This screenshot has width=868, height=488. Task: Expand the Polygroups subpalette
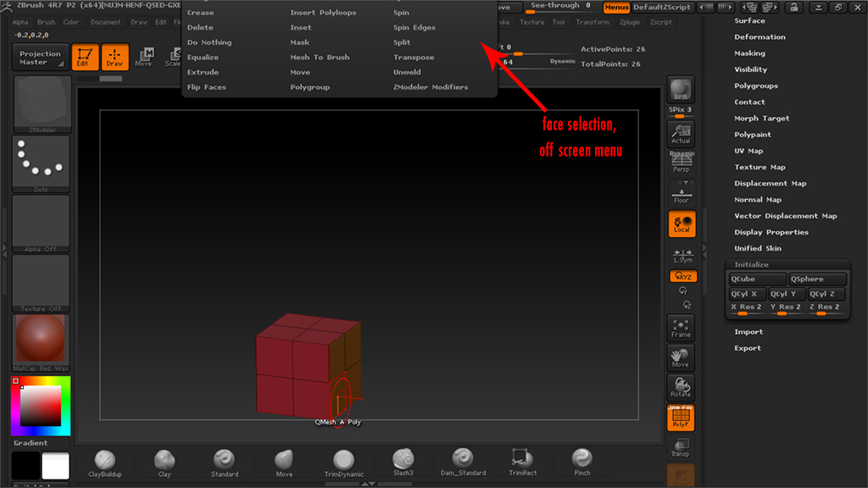[x=756, y=86]
